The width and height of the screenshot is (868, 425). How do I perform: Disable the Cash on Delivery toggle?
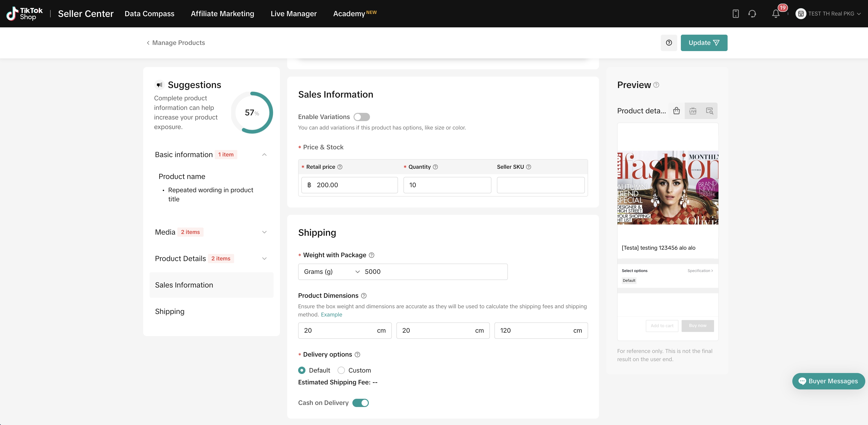pos(361,403)
